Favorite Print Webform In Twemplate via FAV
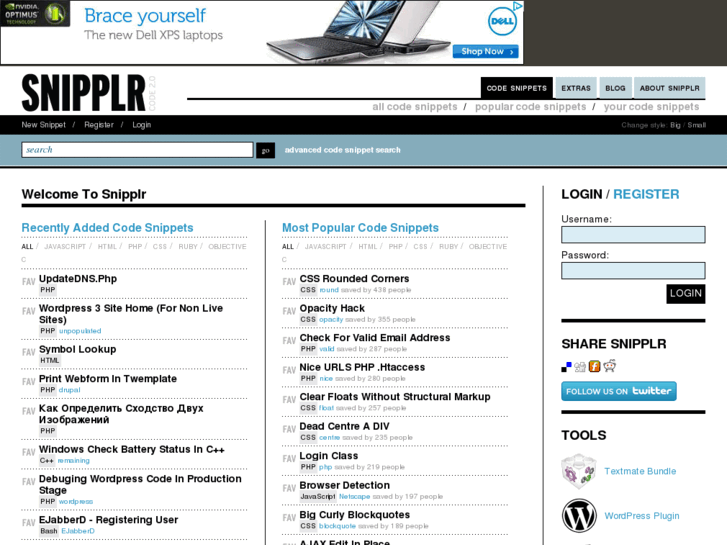The image size is (727, 545). (x=28, y=381)
